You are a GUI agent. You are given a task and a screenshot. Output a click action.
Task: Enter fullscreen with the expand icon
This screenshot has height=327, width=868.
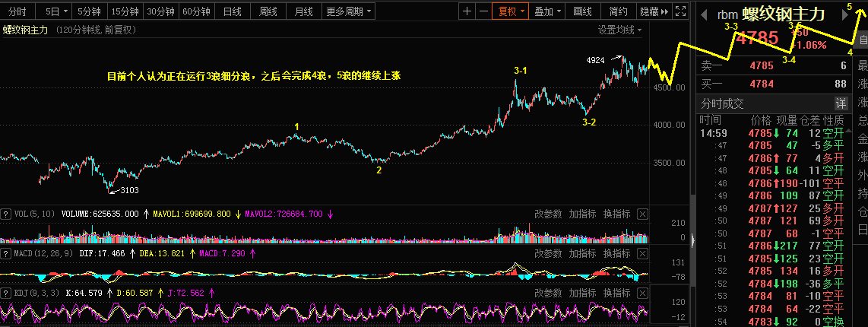(x=682, y=11)
